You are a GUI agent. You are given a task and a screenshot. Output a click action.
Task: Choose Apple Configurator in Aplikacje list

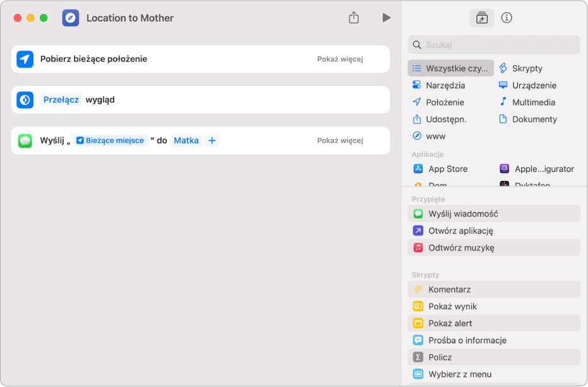coord(537,169)
